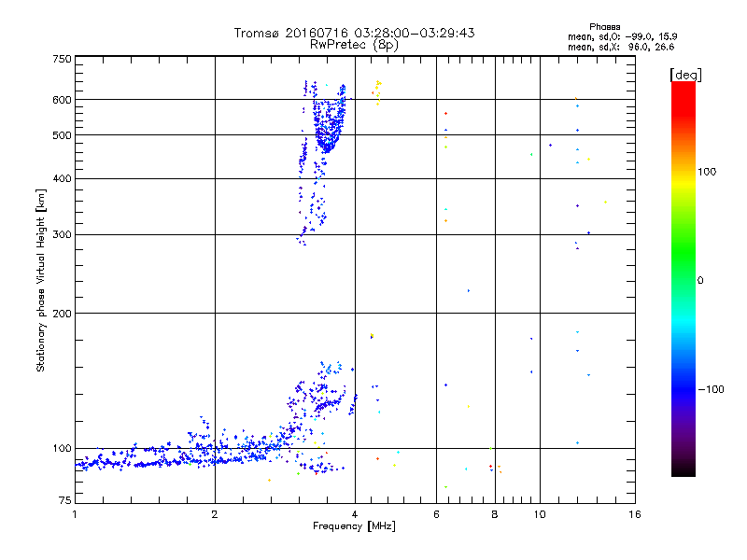This screenshot has height=560, width=747.
Task: Click the "Frequency [MHz]" axis title
Action: [x=354, y=526]
